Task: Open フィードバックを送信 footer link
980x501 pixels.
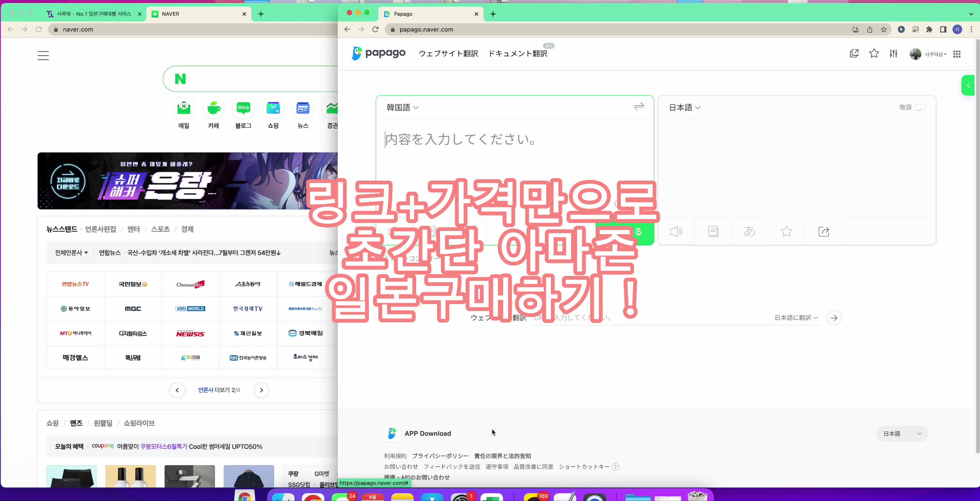Action: point(452,467)
